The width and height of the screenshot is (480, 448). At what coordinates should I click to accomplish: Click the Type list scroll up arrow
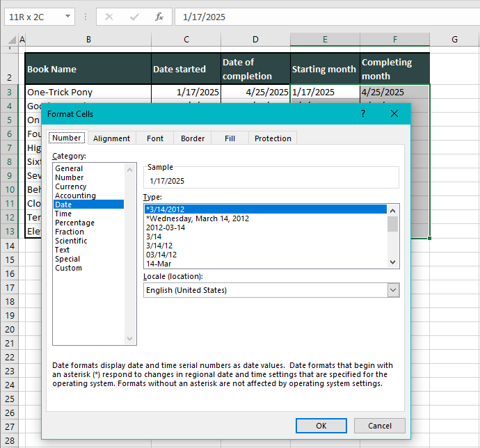click(x=393, y=211)
